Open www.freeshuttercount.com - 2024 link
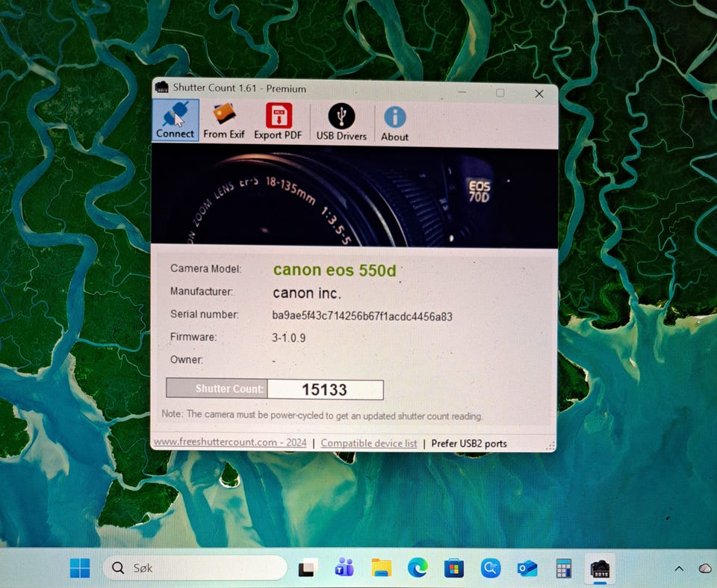This screenshot has height=588, width=717. pos(230,442)
